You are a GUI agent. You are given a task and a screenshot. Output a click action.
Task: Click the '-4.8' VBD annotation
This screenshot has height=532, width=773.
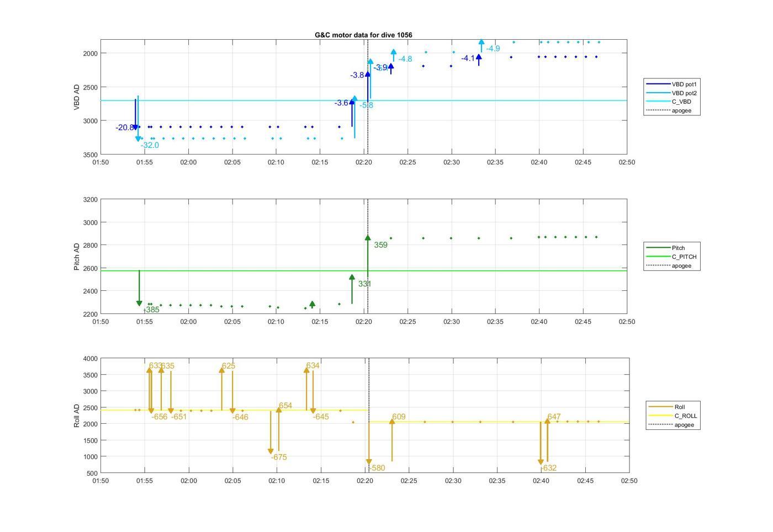405,59
